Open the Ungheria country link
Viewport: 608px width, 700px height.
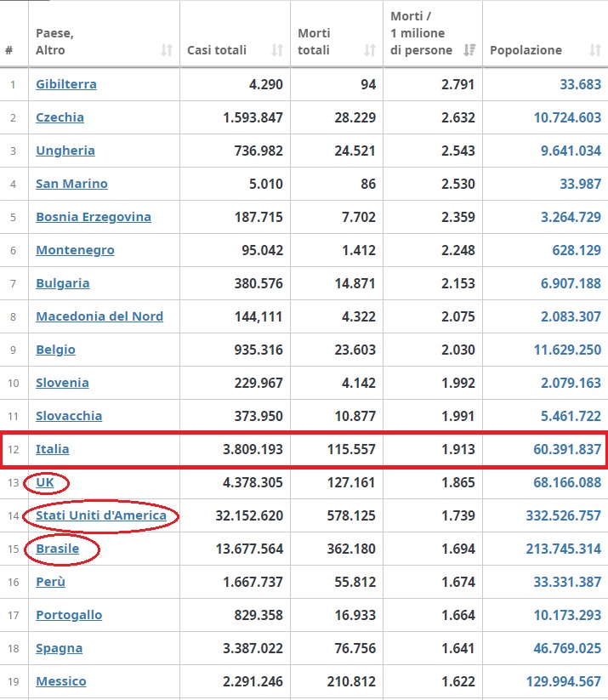[x=65, y=151]
